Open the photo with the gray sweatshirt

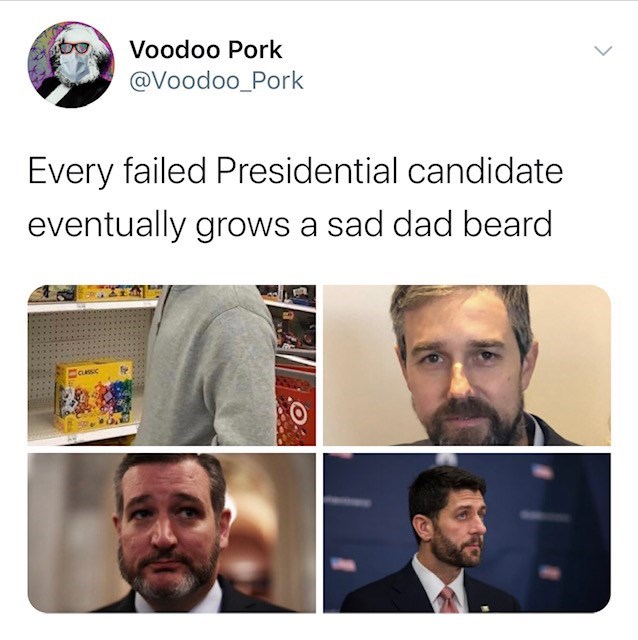coord(171,365)
